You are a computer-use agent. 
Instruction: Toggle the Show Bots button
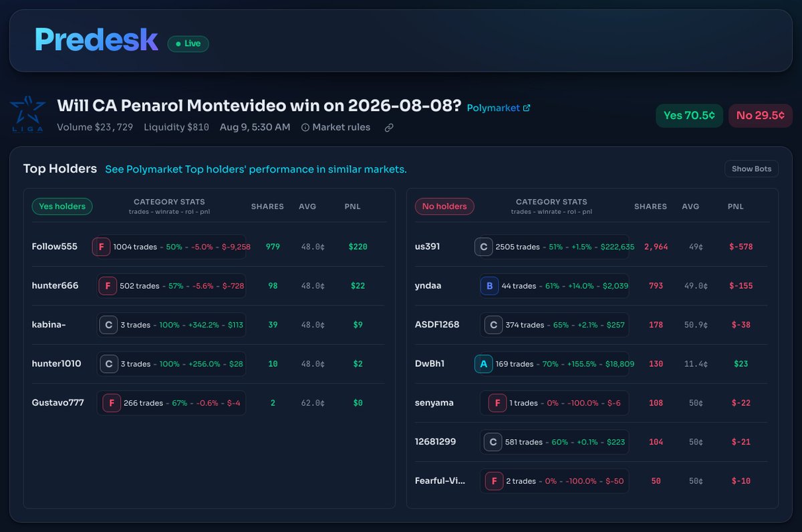click(751, 168)
